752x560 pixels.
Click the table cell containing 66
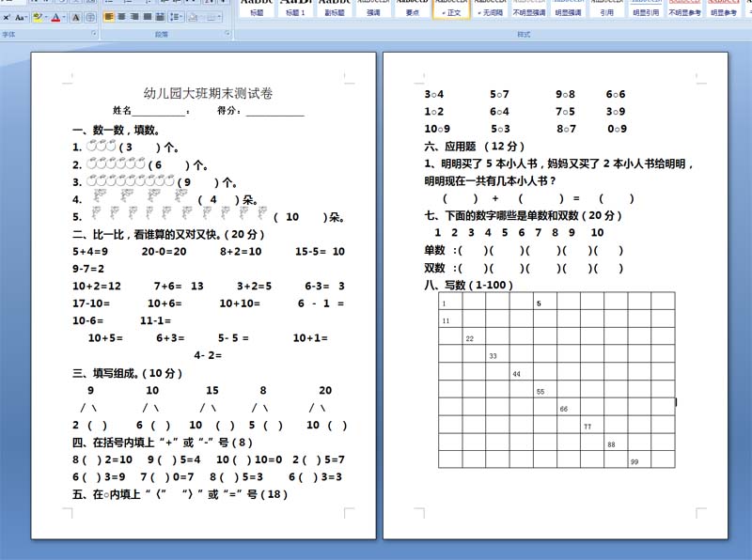(x=569, y=407)
